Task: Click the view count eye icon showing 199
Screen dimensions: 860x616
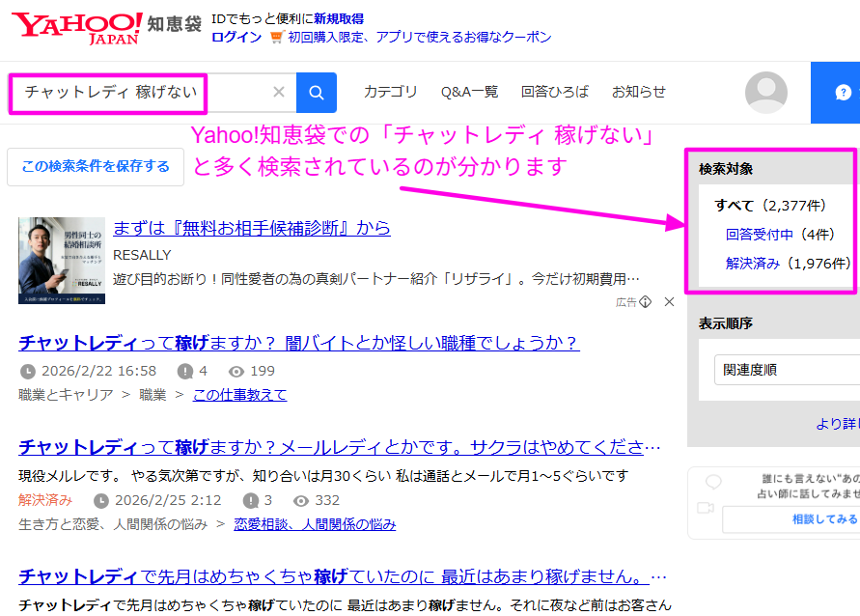Action: pyautogui.click(x=236, y=372)
